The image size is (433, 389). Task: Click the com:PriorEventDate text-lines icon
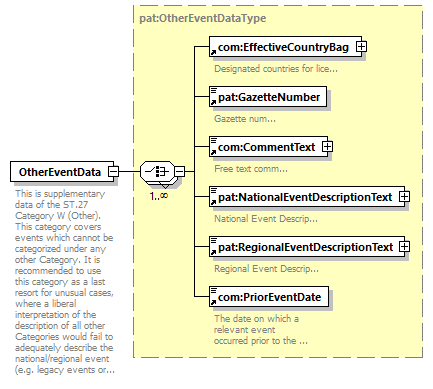[214, 291]
